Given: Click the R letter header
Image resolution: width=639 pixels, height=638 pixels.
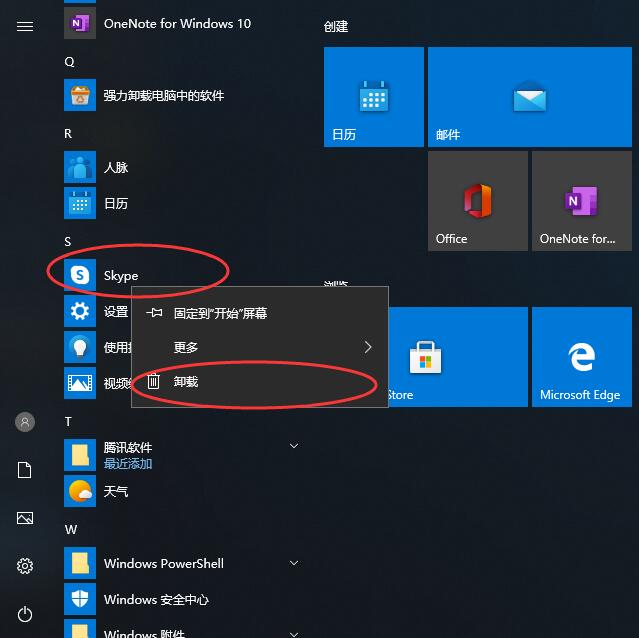Looking at the screenshot, I should click(x=68, y=134).
